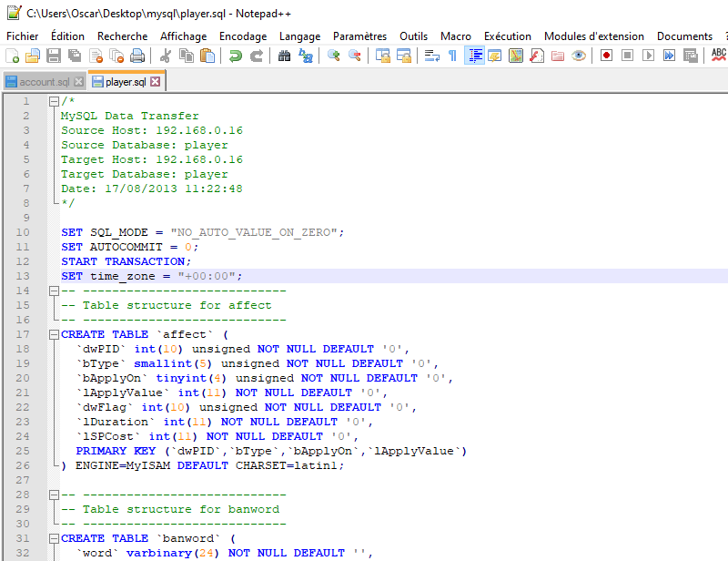Open a file using the folder icon

tap(33, 56)
